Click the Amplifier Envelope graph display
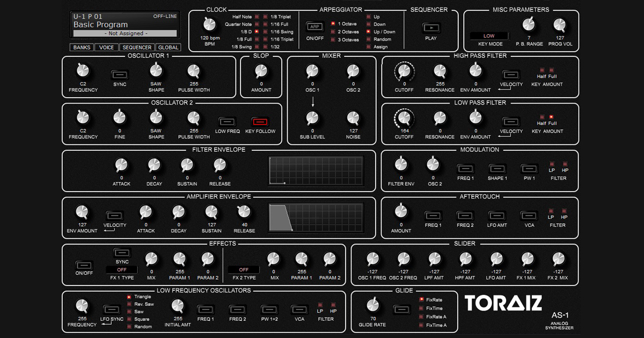The width and height of the screenshot is (644, 338). tap(316, 218)
